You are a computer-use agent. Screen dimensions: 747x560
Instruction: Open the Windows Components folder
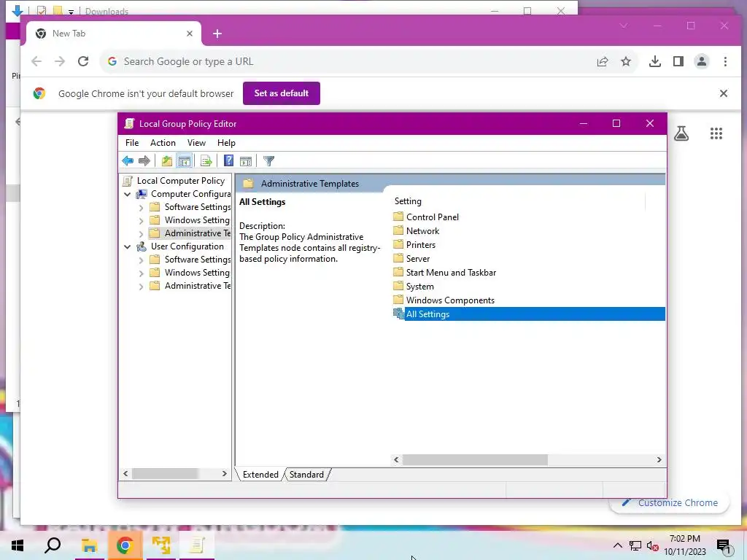(450, 300)
